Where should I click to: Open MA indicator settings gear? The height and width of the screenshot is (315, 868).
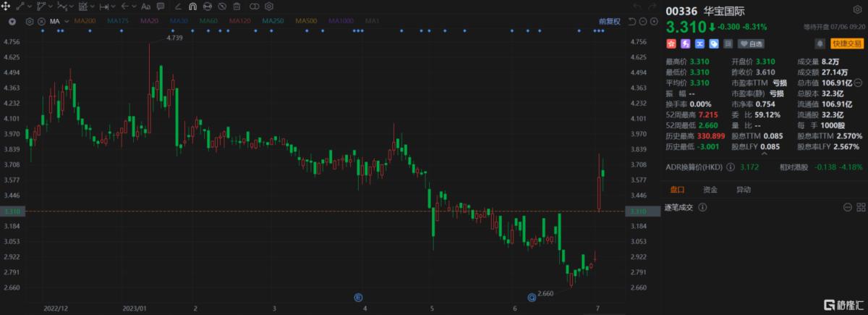pos(29,22)
